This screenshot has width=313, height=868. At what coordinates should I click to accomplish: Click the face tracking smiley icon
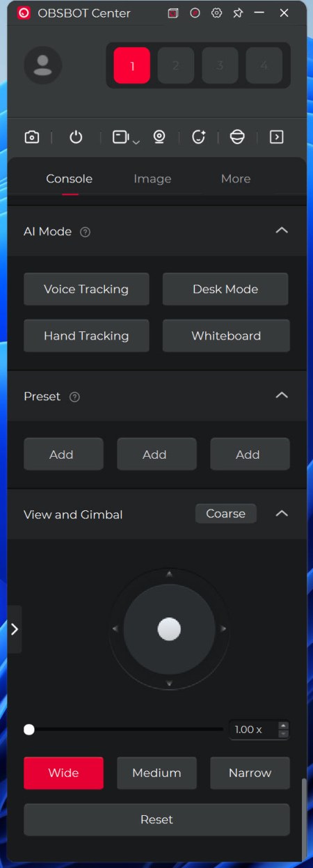[x=199, y=137]
